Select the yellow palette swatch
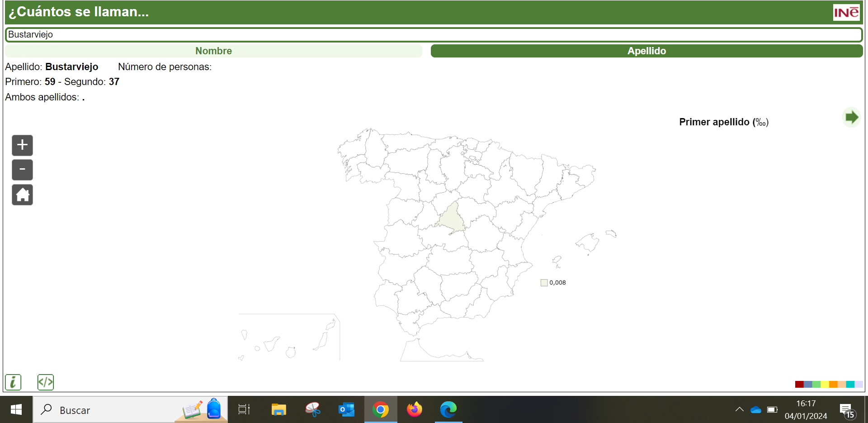The image size is (868, 423). pos(825,385)
